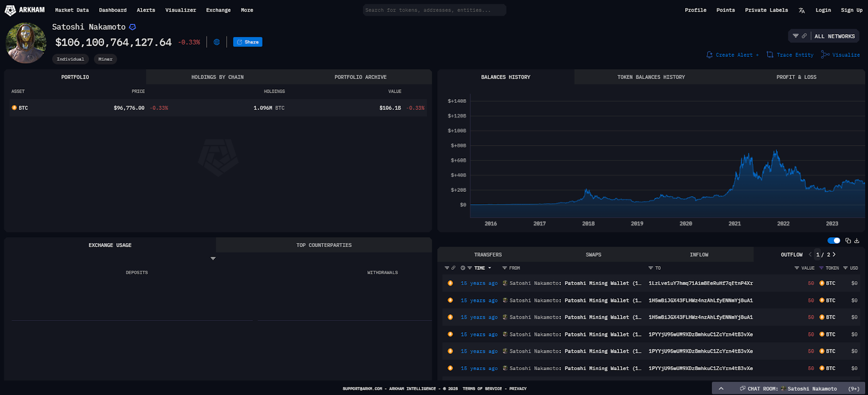Click the bell icon for Create Alert

(710, 55)
